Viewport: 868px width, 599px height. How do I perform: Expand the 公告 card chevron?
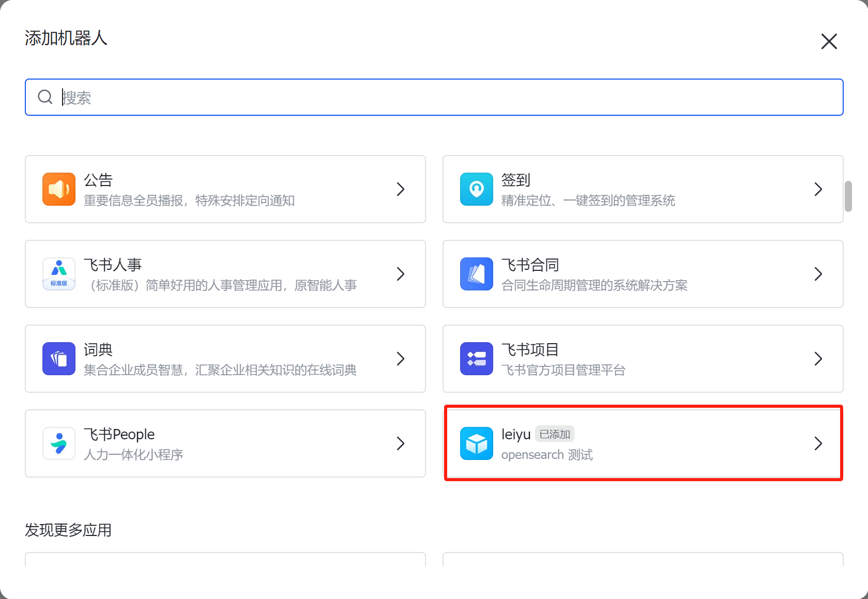[401, 189]
